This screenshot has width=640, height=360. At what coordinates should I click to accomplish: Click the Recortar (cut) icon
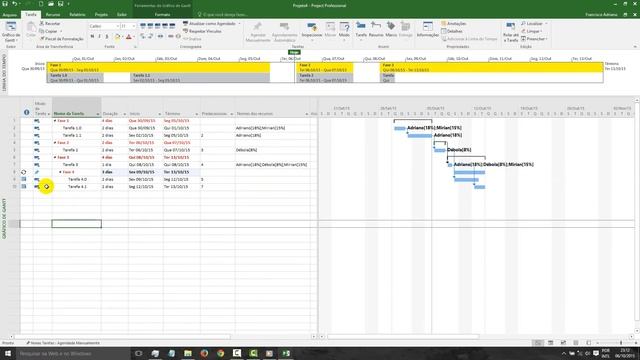tap(42, 24)
